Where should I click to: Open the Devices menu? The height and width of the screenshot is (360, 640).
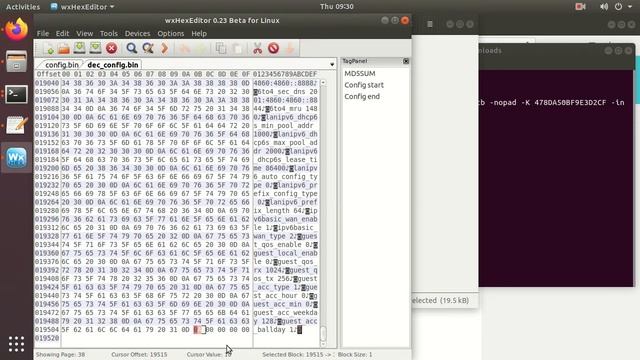point(138,33)
